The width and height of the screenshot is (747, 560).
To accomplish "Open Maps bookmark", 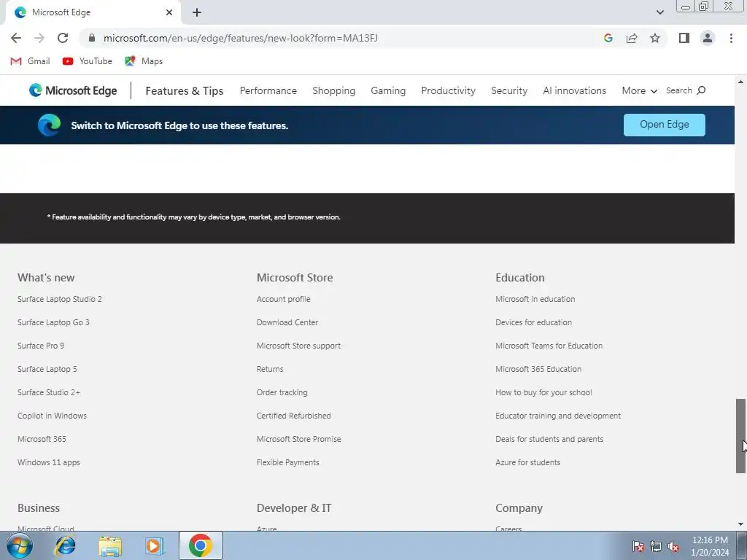I will pos(144,61).
